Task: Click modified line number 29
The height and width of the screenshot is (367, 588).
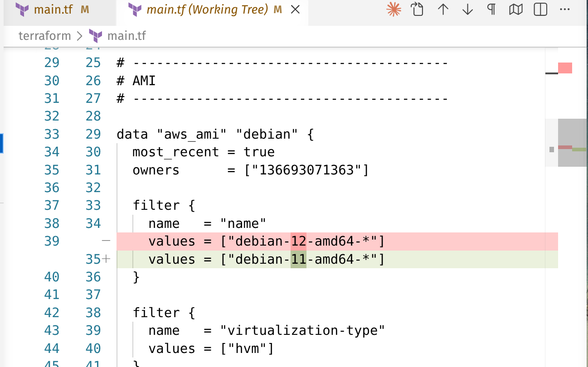Action: 93,134
